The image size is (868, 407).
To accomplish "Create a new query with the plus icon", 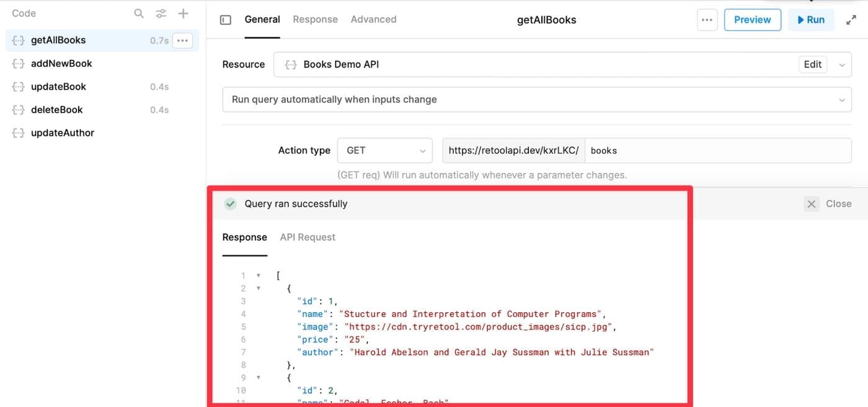I will (x=184, y=12).
